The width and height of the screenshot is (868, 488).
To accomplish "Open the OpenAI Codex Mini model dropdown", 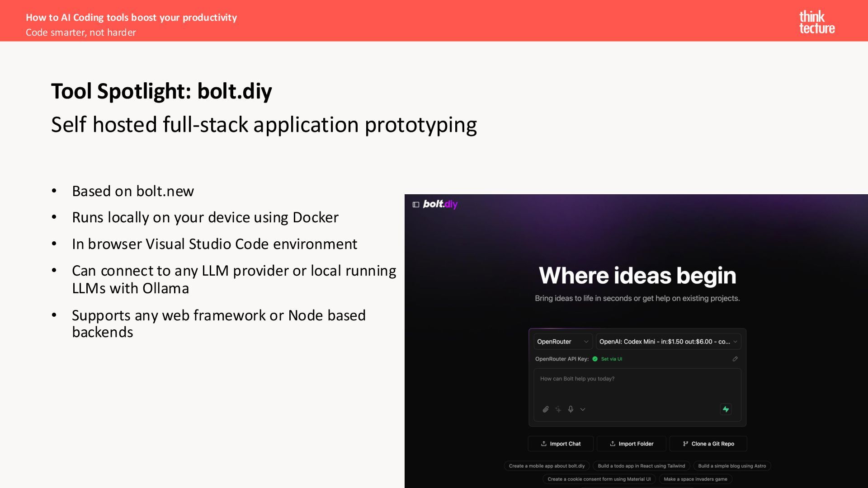I will tap(668, 342).
